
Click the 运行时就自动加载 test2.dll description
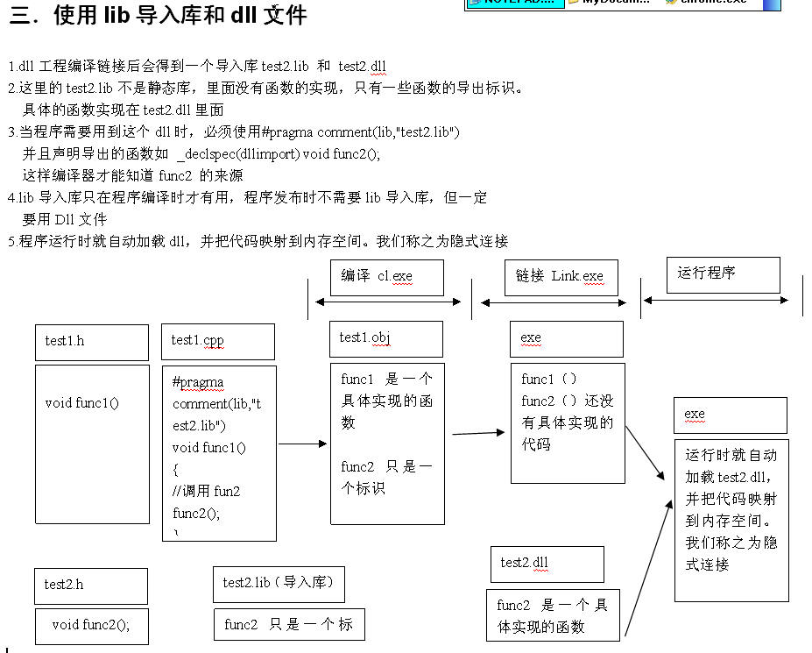(x=731, y=509)
